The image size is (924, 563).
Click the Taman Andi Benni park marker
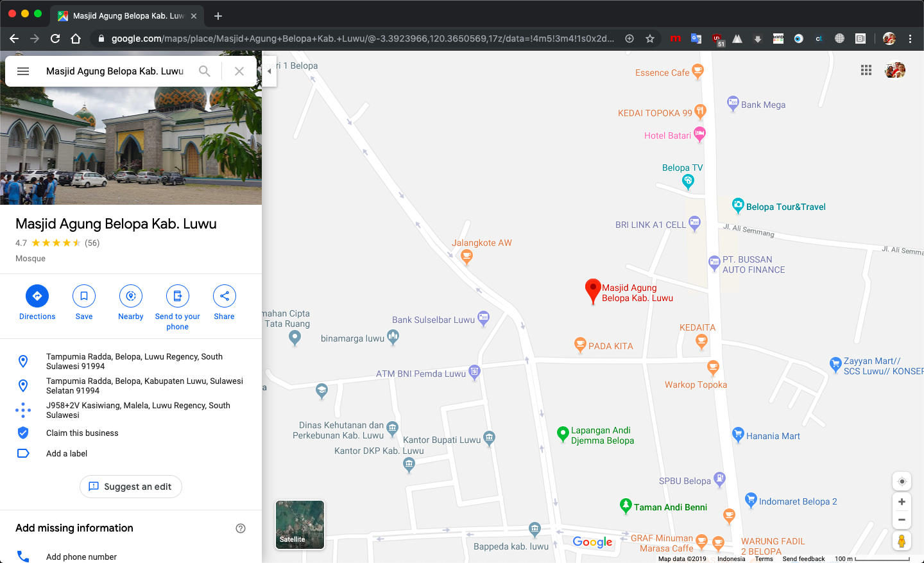pos(626,506)
